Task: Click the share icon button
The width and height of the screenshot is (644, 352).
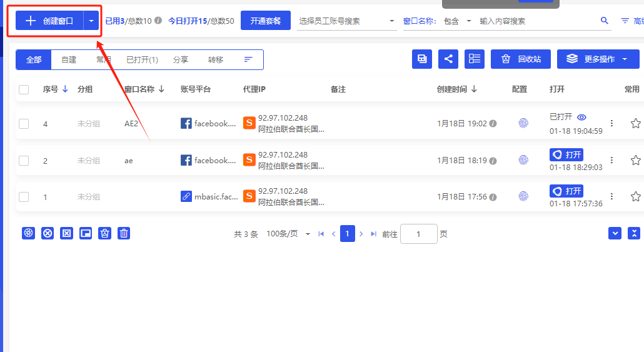Action: [448, 59]
